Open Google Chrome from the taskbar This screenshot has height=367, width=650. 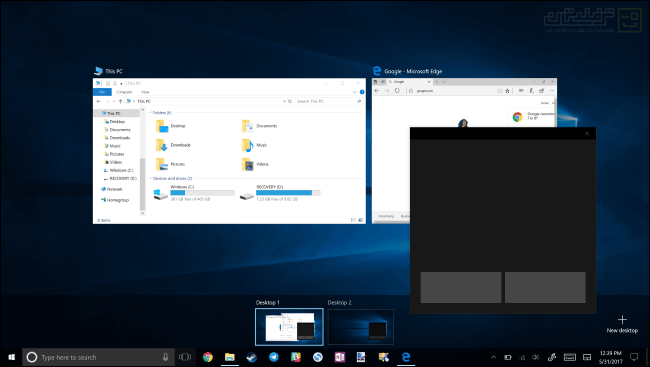click(208, 357)
